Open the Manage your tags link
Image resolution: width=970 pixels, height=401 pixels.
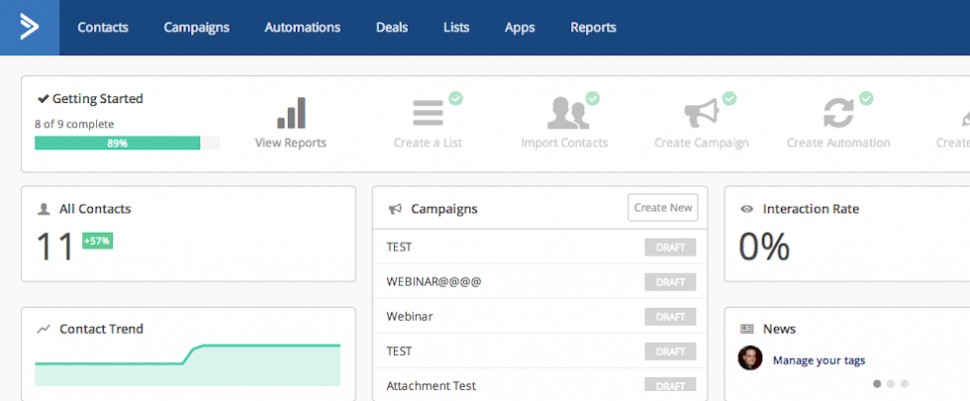tap(819, 360)
